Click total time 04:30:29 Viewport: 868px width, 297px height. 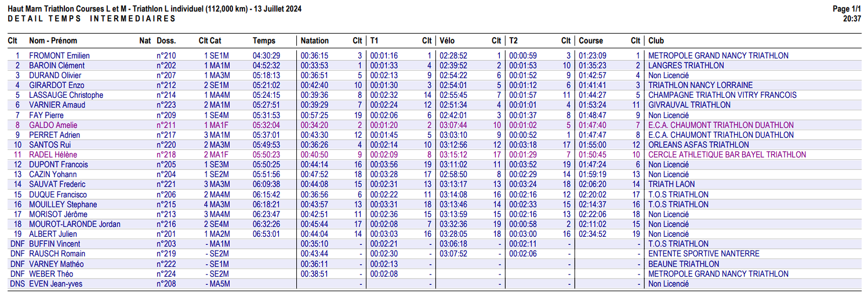tap(267, 56)
